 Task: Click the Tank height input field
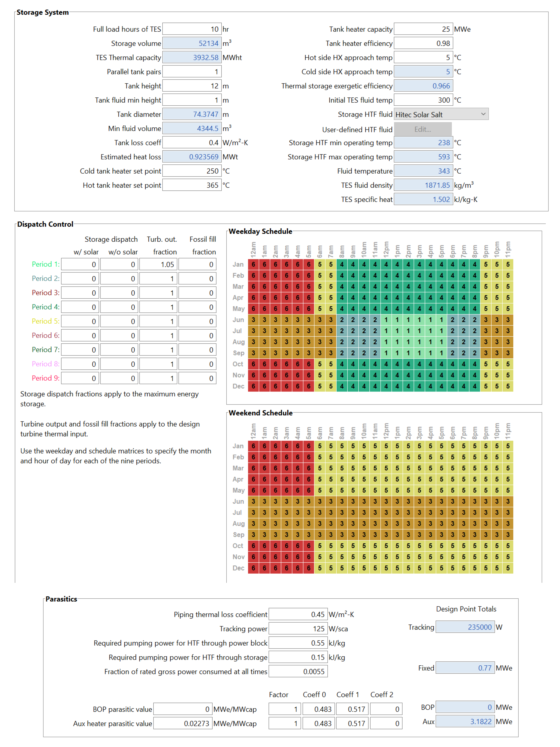pos(191,86)
